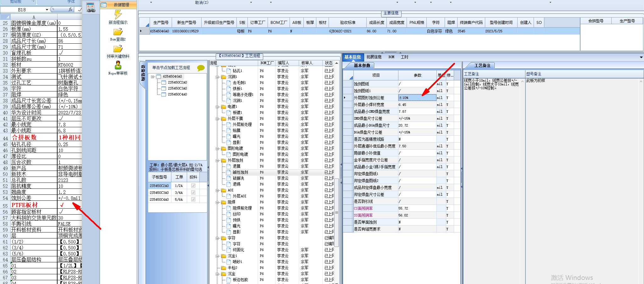The image size is (644, 284).
Task: Click the 半检2 folder icon
Action: (224, 268)
